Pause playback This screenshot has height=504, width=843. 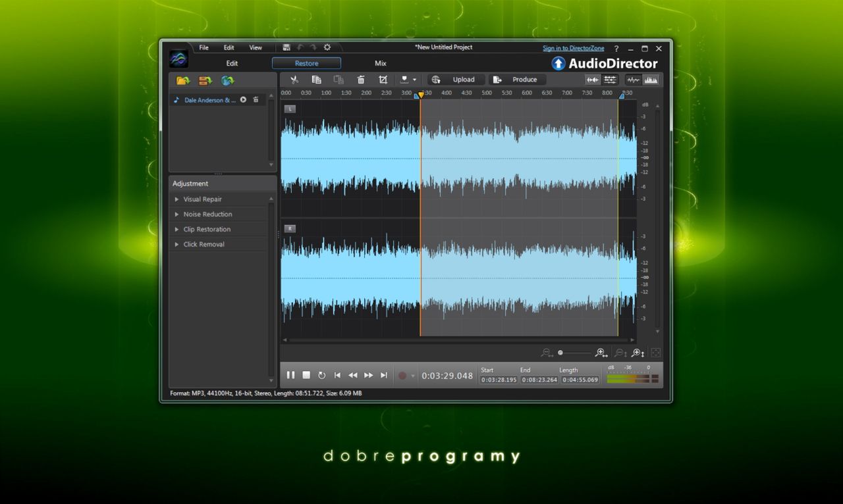290,375
